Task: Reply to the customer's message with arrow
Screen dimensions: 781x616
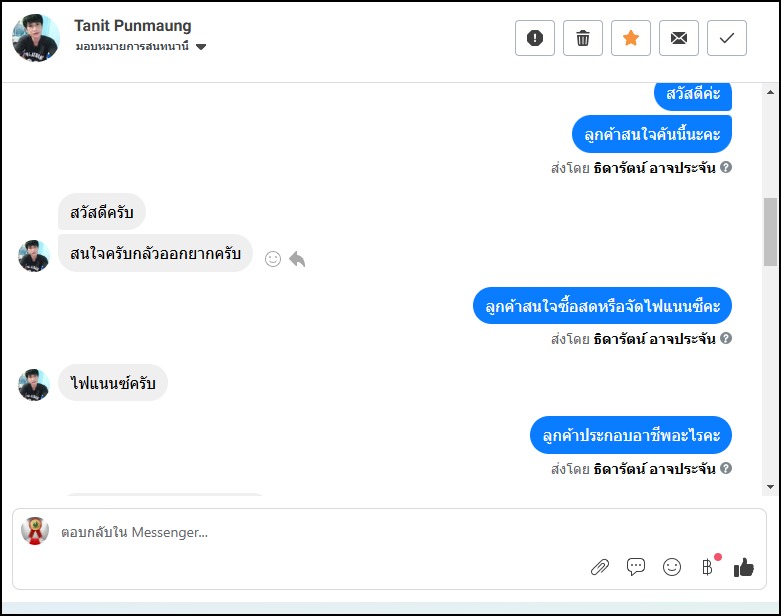Action: tap(297, 259)
